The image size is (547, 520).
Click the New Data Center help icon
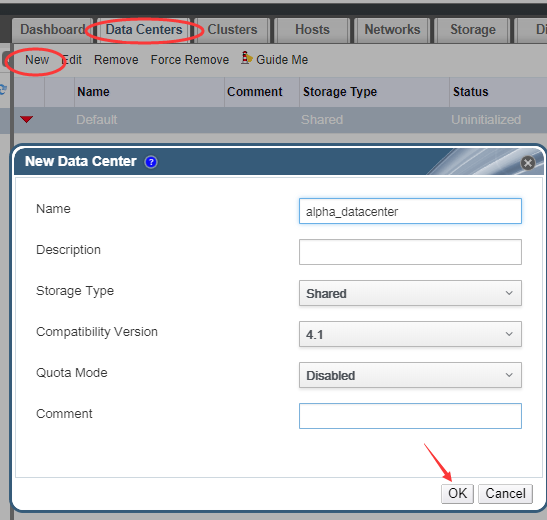click(x=151, y=162)
